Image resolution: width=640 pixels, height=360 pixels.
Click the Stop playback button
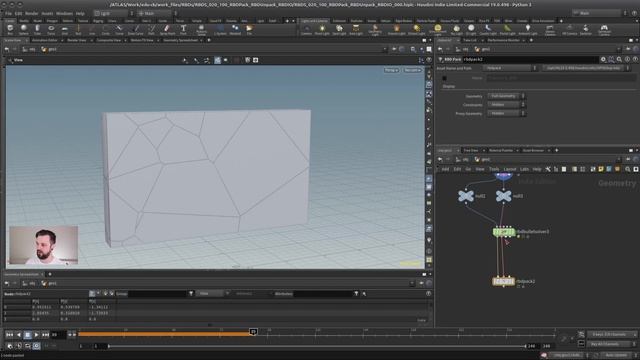tap(27, 335)
